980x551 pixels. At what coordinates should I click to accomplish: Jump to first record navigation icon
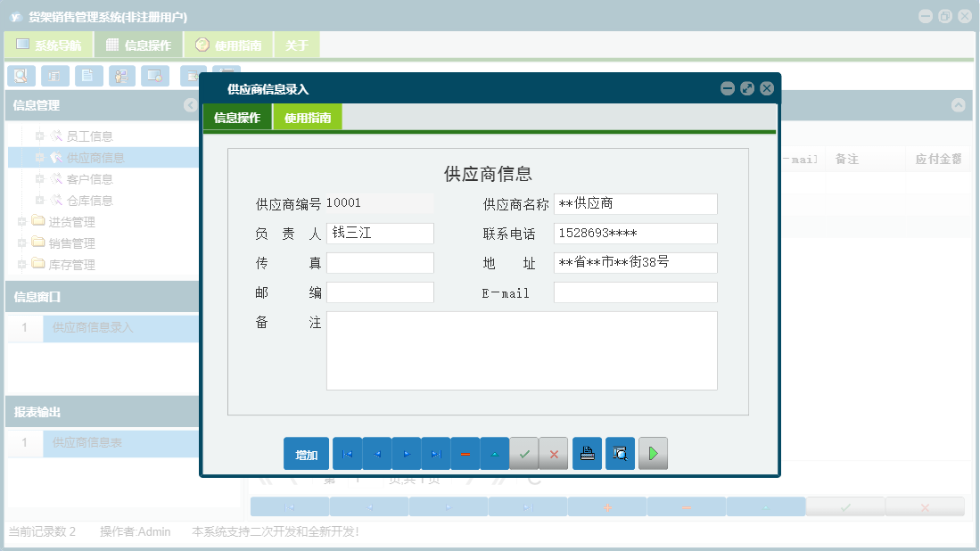point(347,453)
